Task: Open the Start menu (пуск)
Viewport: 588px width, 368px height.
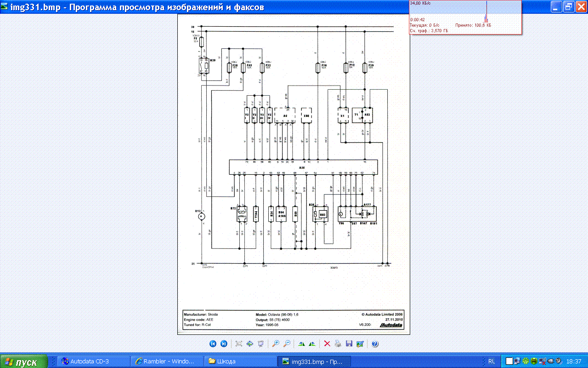Action: point(24,362)
